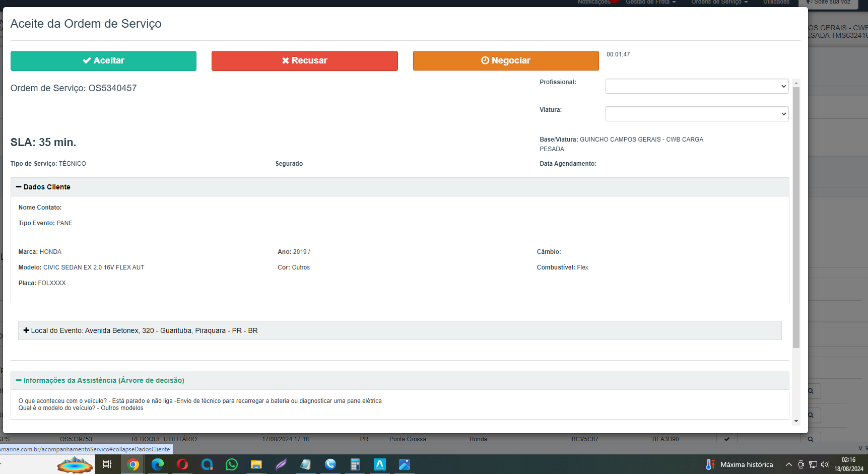Viewport: 868px width, 474px height.
Task: Click Ponta Grossa cell in background table
Action: [x=408, y=439]
